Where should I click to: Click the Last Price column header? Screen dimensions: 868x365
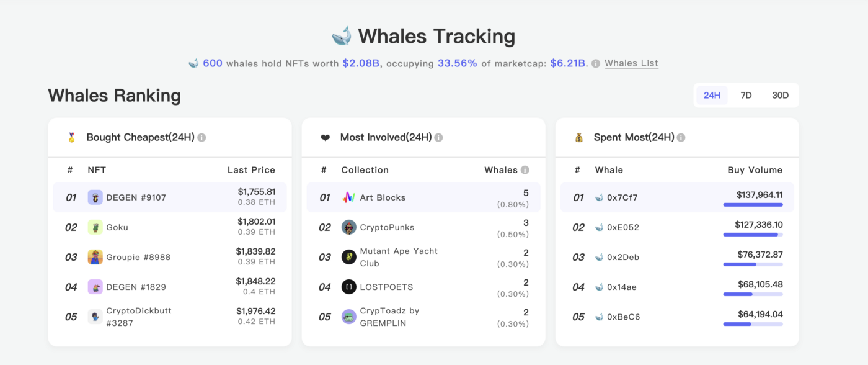click(x=251, y=170)
